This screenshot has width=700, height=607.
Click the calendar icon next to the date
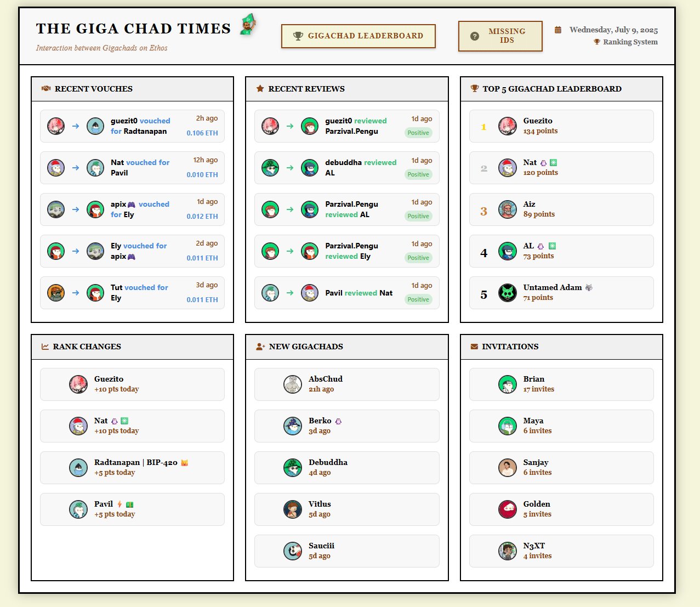point(558,30)
